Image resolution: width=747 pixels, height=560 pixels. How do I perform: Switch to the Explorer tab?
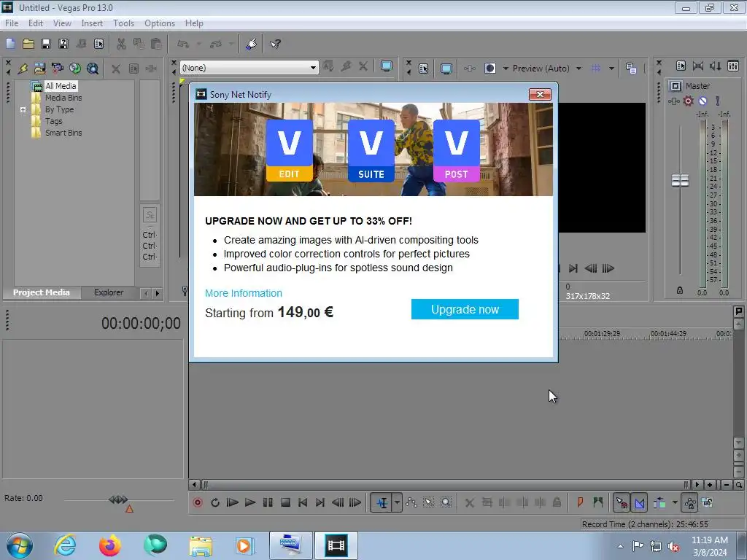tap(109, 292)
